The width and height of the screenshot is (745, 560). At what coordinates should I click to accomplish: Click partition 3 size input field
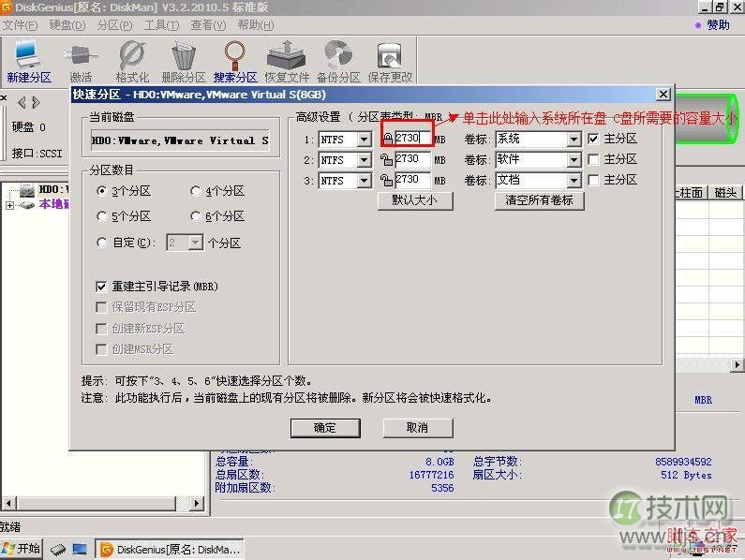click(412, 180)
